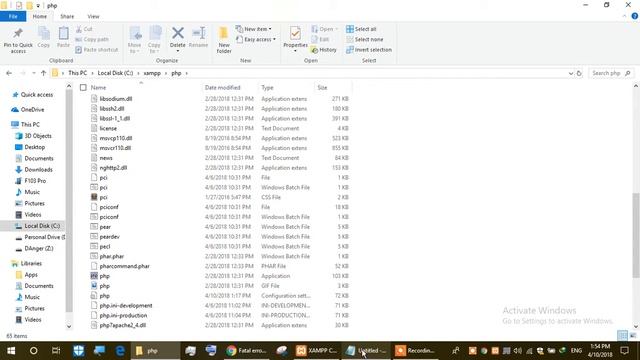
Task: Open recent locations dropdown arrow
Action: point(33,73)
